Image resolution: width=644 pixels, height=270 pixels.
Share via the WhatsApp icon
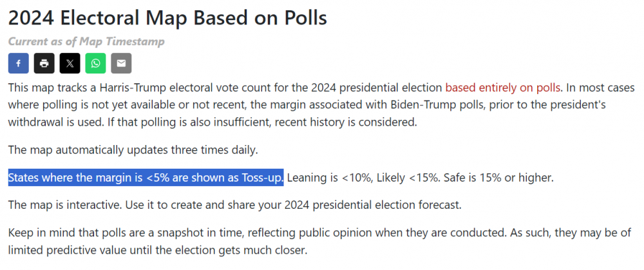(95, 63)
